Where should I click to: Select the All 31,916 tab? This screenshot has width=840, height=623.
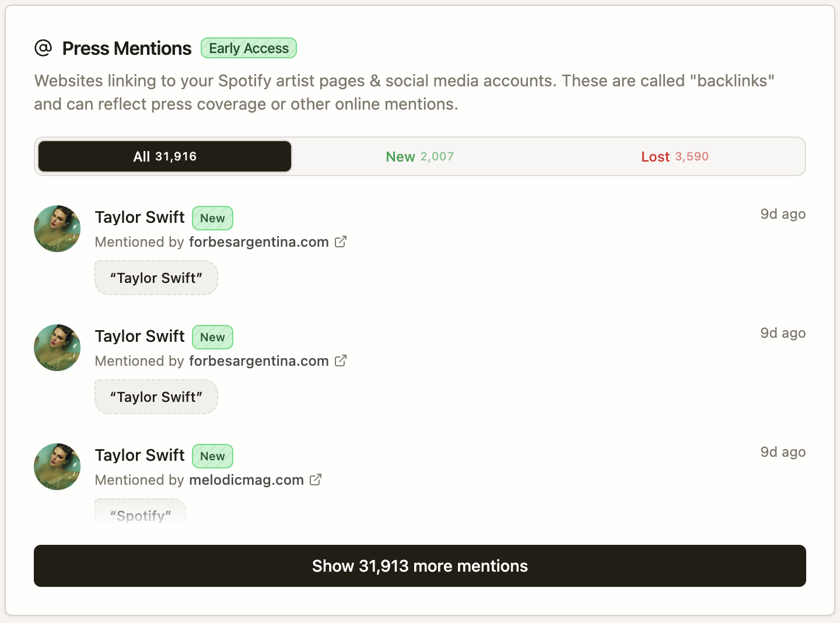164,156
